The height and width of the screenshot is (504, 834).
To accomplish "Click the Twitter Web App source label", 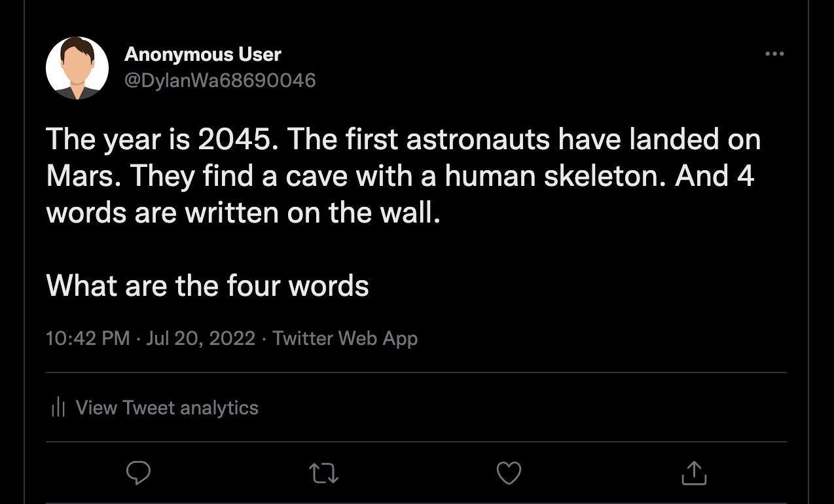I will 346,338.
